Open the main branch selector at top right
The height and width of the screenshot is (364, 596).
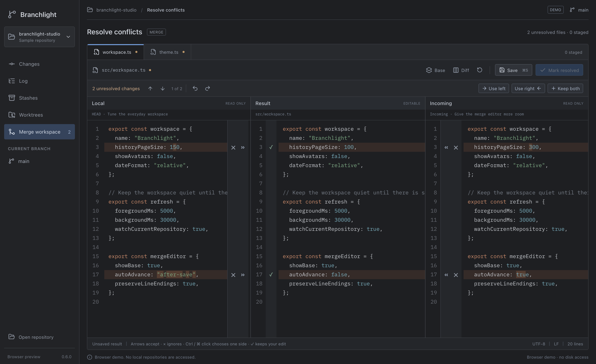pos(579,10)
